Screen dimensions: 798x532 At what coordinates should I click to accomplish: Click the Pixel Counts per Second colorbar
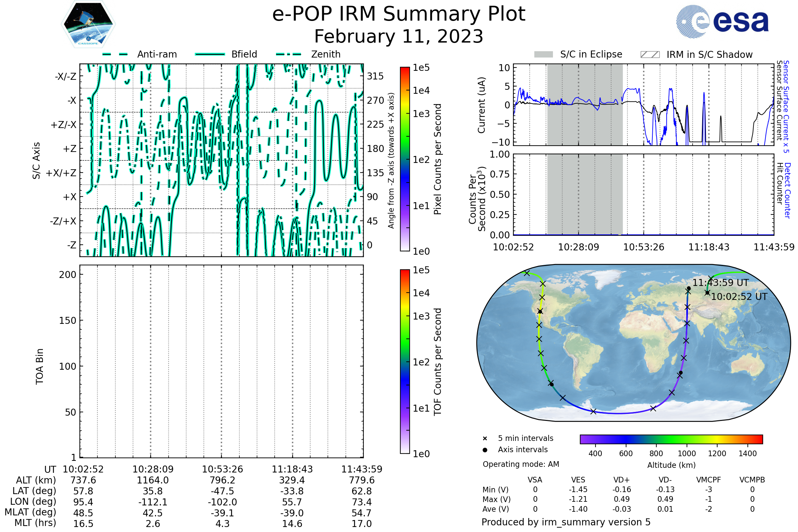pyautogui.click(x=405, y=159)
